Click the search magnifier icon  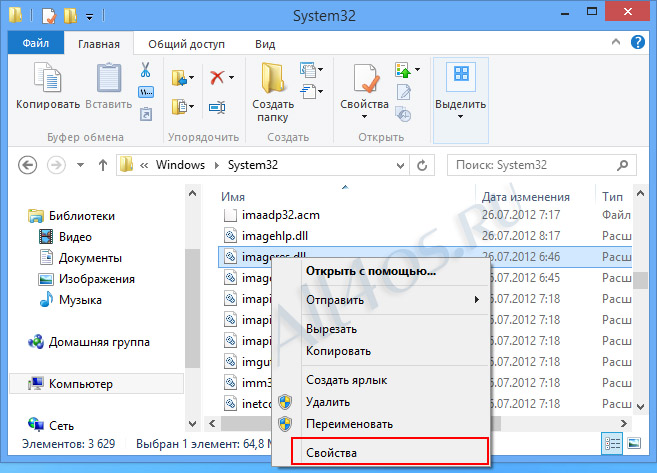click(623, 165)
